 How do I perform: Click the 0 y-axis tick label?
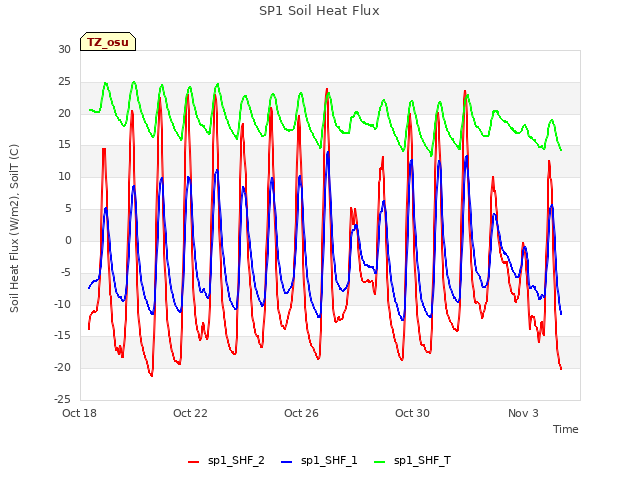tap(68, 240)
